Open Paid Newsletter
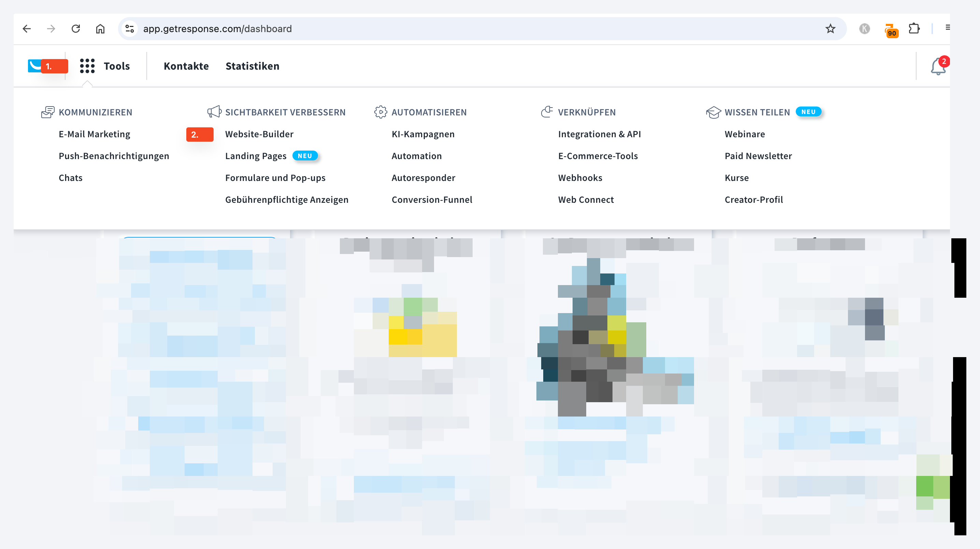 (x=758, y=156)
